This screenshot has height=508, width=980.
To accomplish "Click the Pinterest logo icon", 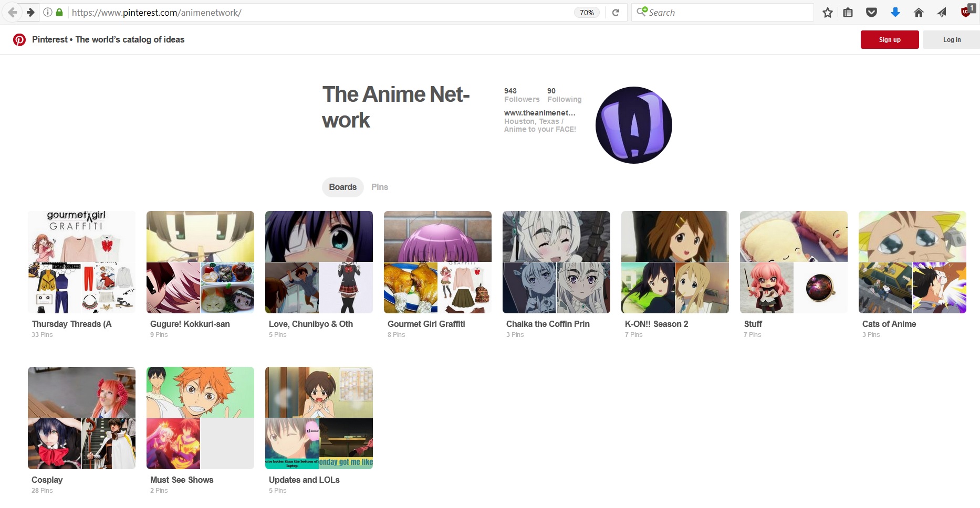I will (19, 40).
